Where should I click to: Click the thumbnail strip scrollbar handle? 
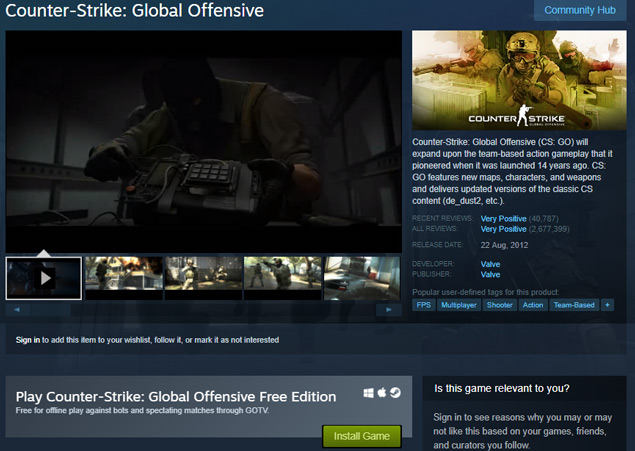tap(51, 310)
